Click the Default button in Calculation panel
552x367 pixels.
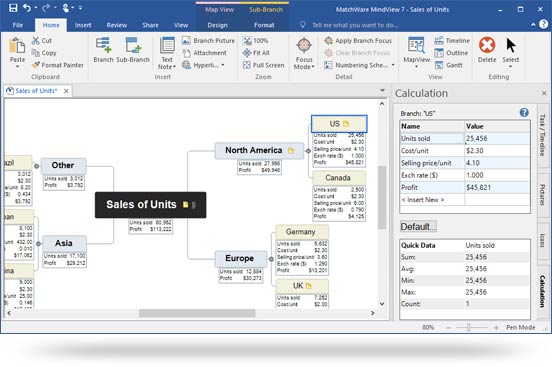418,226
